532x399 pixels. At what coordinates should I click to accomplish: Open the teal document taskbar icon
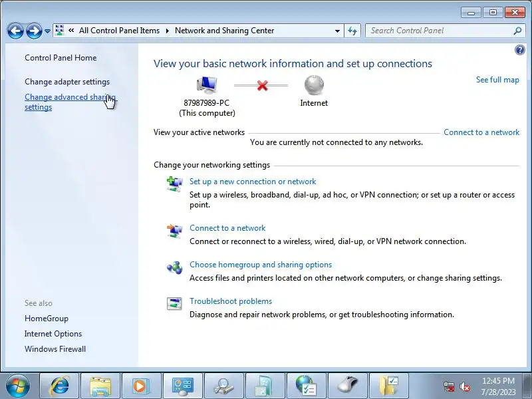pyautogui.click(x=265, y=386)
